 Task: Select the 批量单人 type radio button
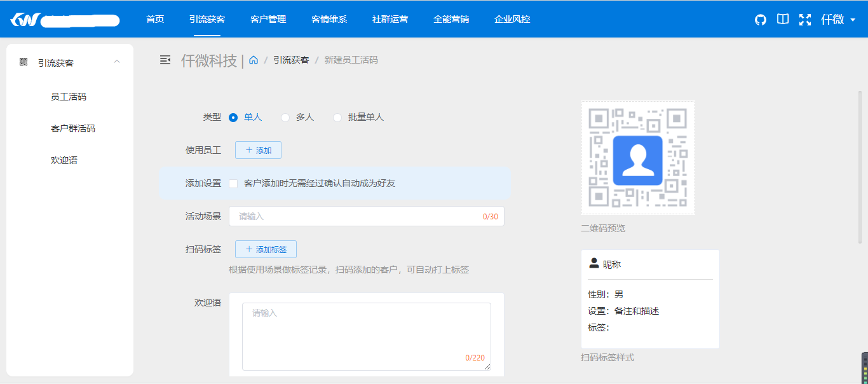tap(337, 118)
